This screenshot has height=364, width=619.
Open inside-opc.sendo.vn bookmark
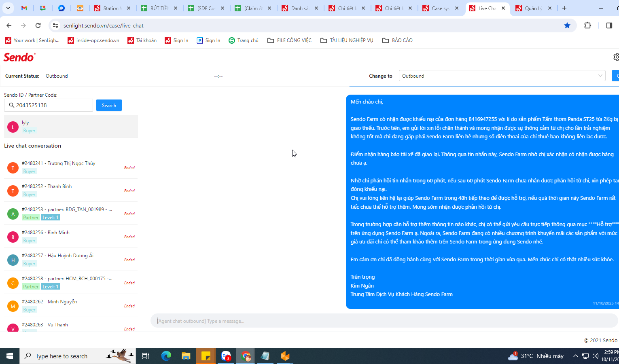pos(93,40)
